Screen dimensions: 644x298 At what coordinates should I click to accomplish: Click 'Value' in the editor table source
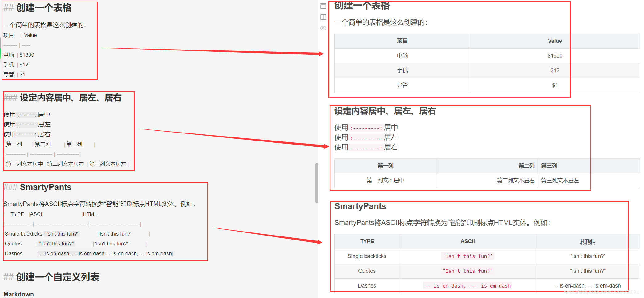(x=30, y=35)
